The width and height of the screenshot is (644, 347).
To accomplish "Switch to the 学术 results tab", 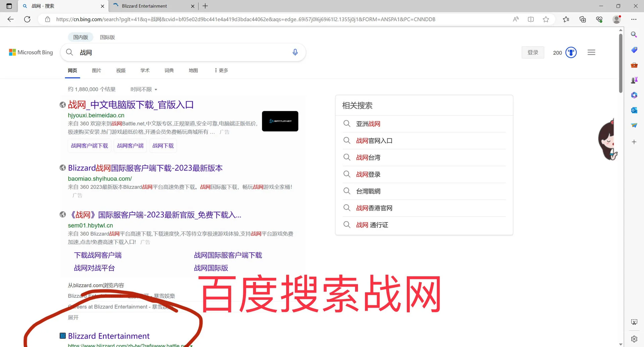I will (145, 70).
